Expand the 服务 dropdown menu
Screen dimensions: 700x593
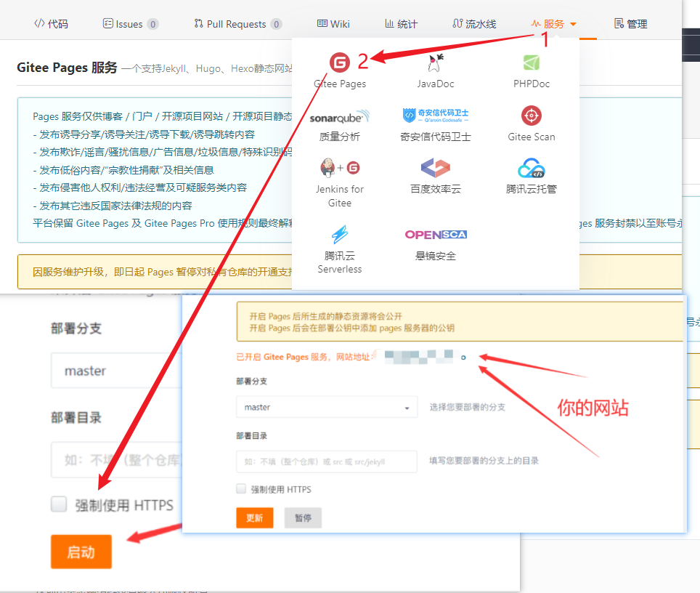(x=553, y=24)
